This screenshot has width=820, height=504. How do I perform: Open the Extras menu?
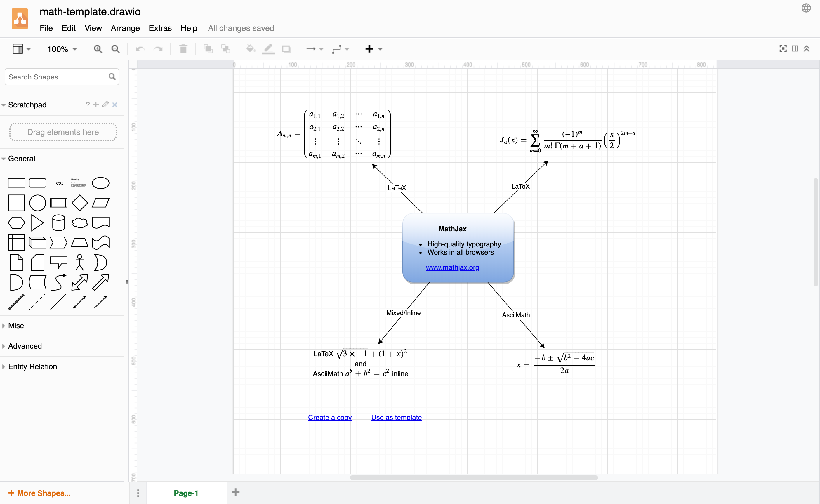pyautogui.click(x=160, y=27)
